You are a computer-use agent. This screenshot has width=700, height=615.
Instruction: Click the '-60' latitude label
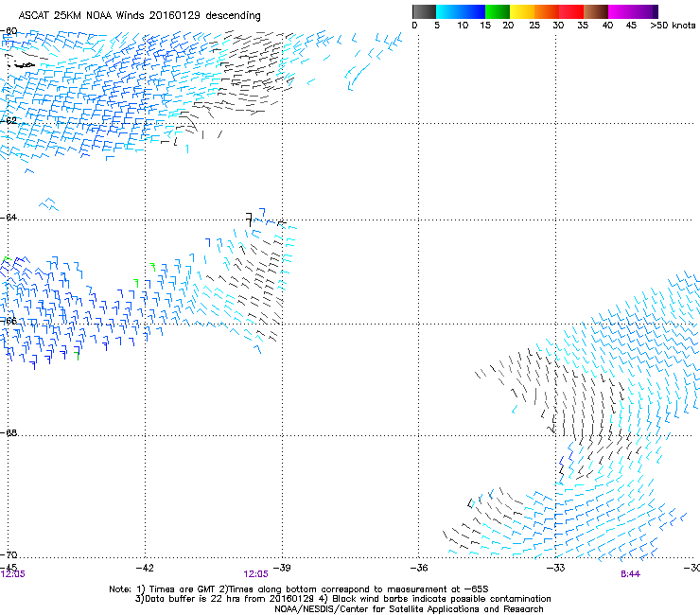pos(9,31)
